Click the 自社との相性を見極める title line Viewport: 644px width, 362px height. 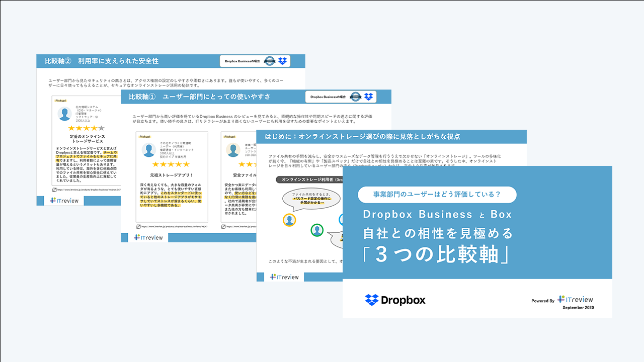437,233
